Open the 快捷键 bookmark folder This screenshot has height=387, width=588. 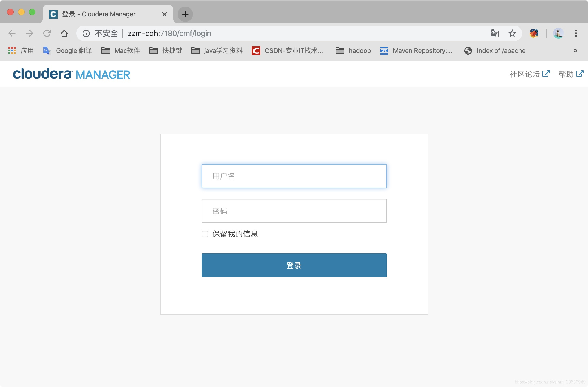166,50
